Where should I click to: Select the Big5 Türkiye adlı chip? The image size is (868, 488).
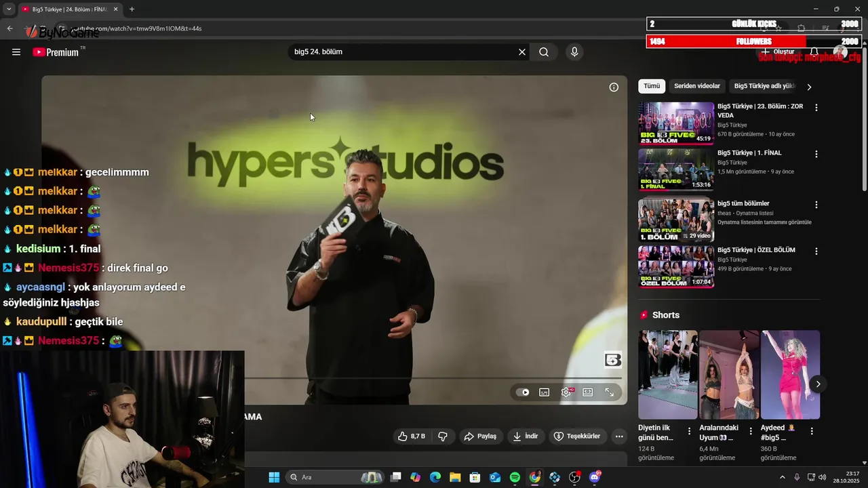[763, 86]
